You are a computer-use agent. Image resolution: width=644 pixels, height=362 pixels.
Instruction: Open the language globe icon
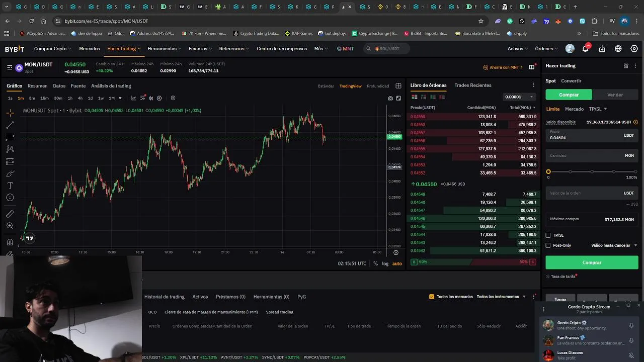(x=618, y=49)
